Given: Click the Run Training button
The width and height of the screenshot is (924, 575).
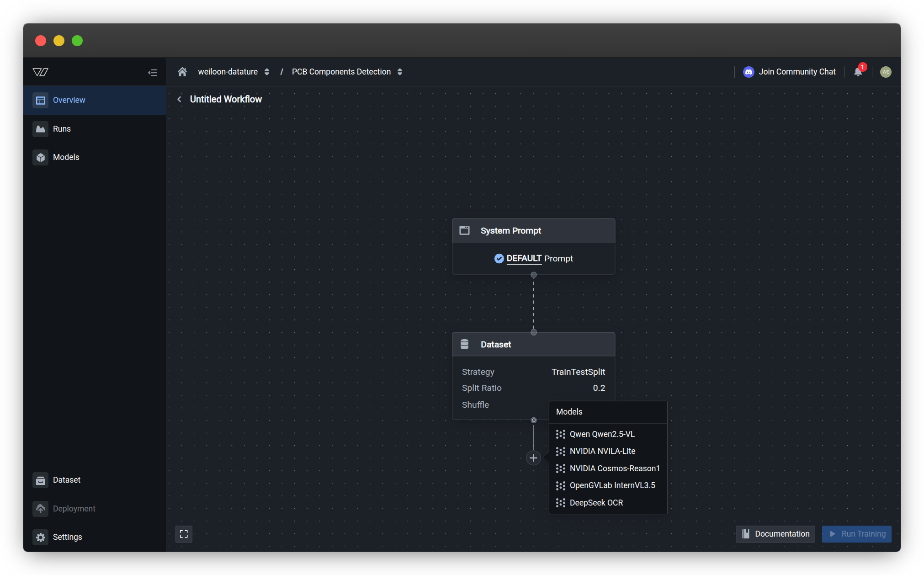Looking at the screenshot, I should pyautogui.click(x=856, y=534).
